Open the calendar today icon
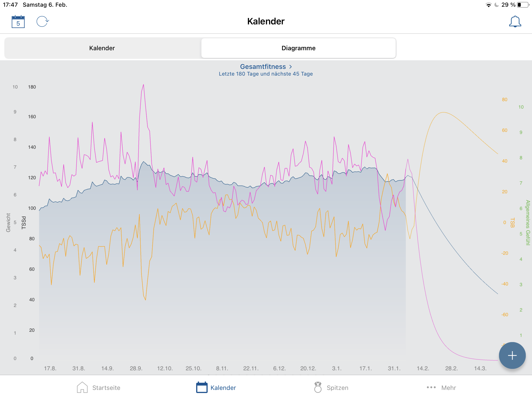 (x=18, y=22)
